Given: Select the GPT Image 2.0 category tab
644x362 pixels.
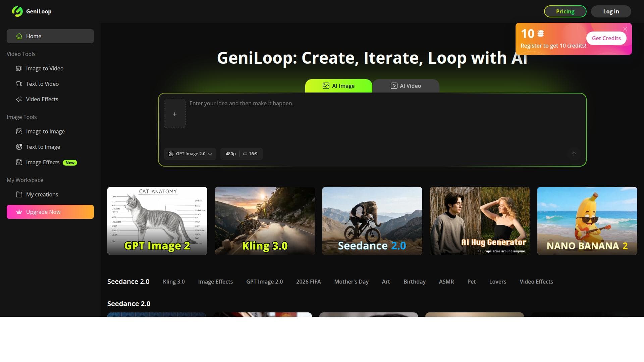Looking at the screenshot, I should tap(264, 282).
